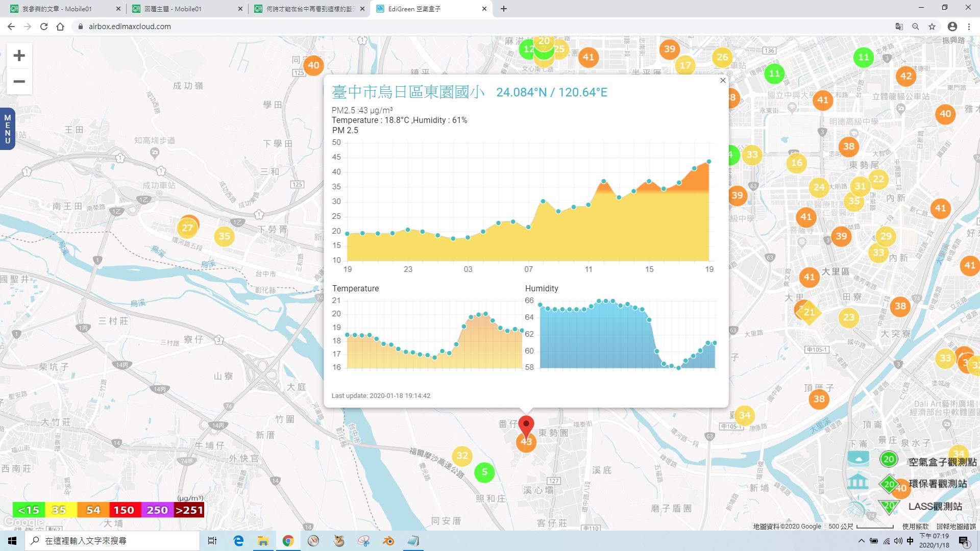Image resolution: width=980 pixels, height=551 pixels.
Task: Open the Chrome profile avatar
Action: point(952,27)
